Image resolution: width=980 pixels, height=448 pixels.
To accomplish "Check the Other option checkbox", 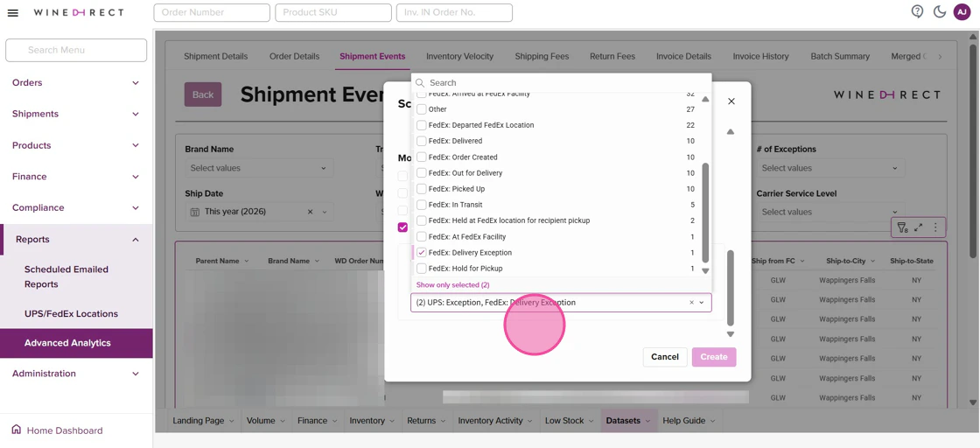I will coord(422,109).
